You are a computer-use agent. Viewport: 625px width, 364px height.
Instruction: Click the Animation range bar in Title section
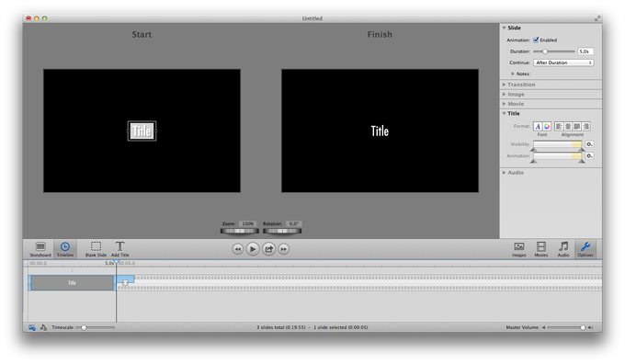pyautogui.click(x=557, y=156)
